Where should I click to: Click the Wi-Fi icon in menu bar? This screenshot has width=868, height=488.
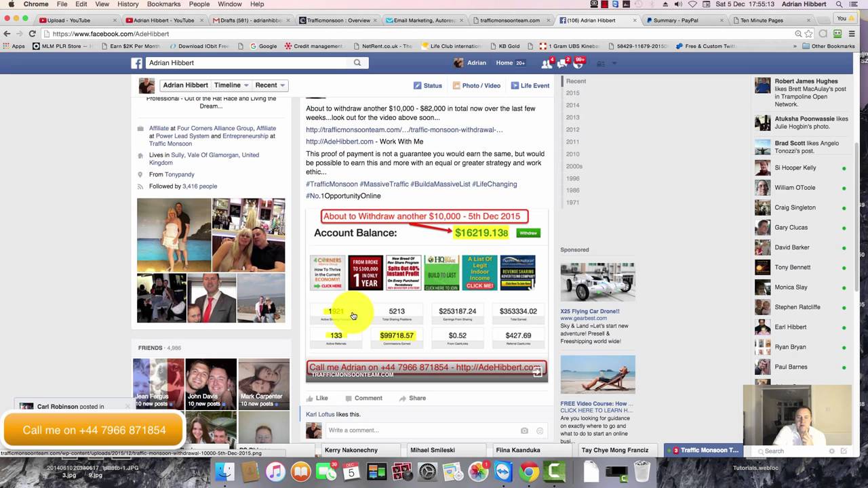point(692,4)
